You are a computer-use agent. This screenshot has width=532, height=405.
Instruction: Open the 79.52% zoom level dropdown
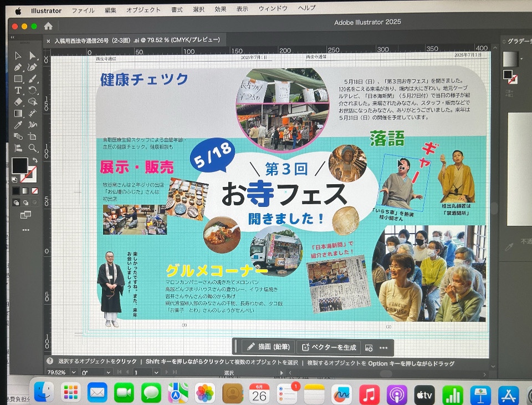tap(75, 372)
